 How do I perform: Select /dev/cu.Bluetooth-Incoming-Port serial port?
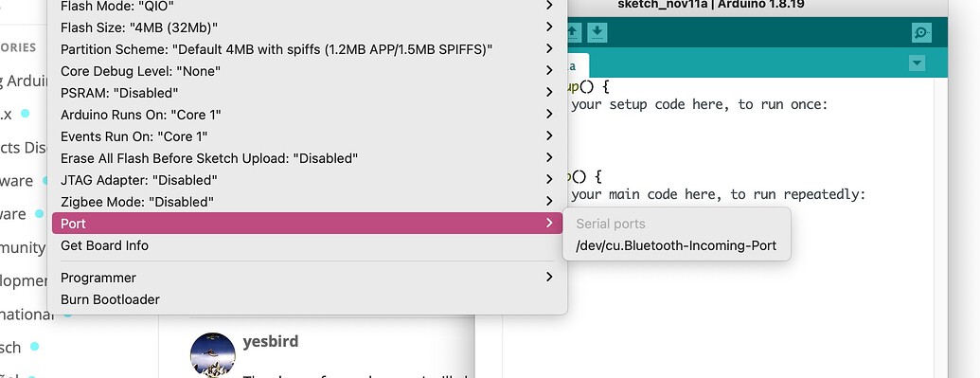pyautogui.click(x=676, y=246)
